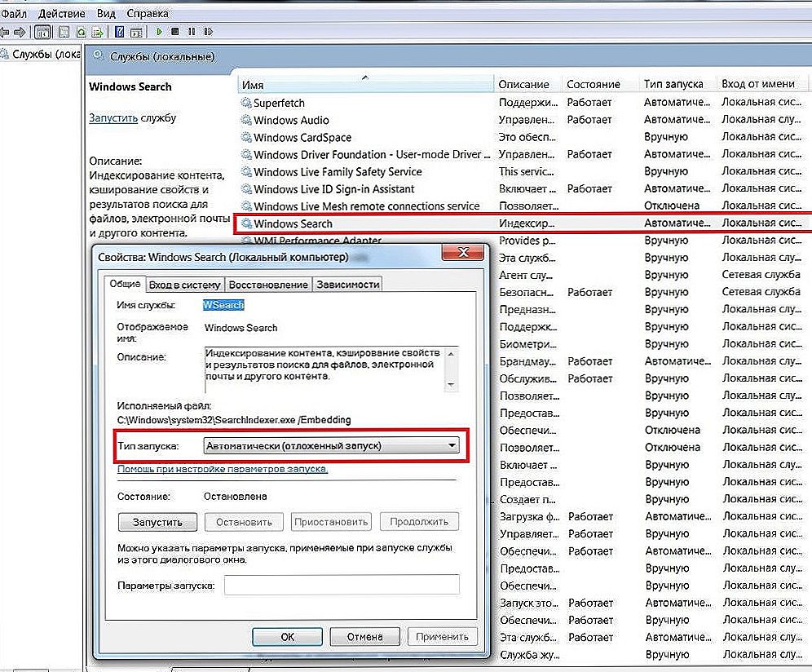The width and height of the screenshot is (812, 672).
Task: Click the gear icon beside Windows Live ID Sign-in Assistant
Action: point(246,189)
